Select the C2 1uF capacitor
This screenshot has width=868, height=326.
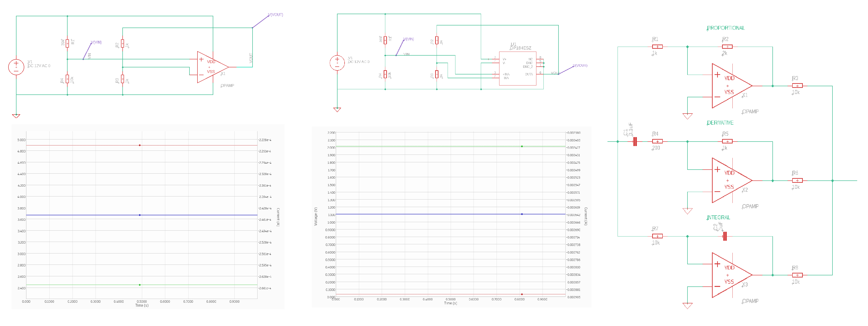click(725, 236)
